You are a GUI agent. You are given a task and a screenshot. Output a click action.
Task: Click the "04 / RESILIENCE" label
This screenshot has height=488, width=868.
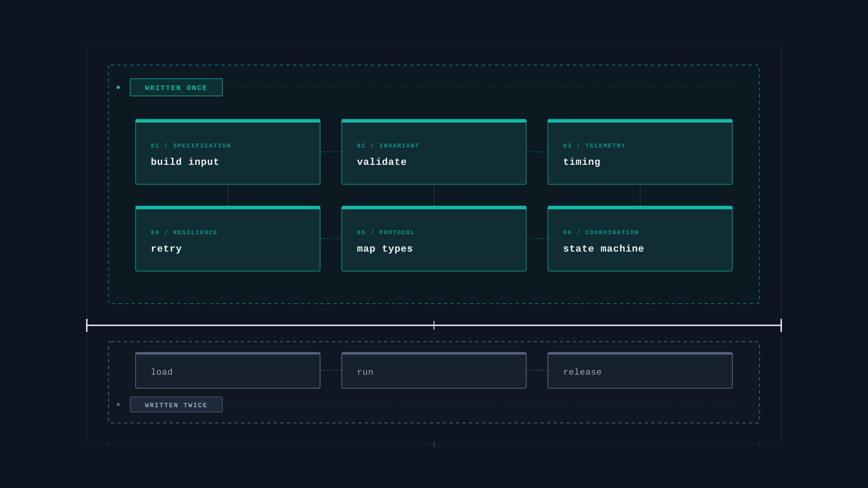coord(184,233)
